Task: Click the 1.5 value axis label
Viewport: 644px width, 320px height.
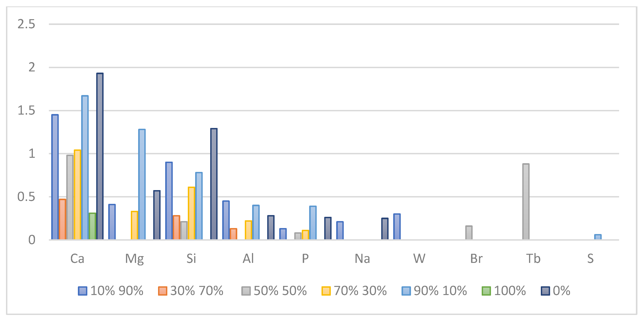Action: [26, 111]
